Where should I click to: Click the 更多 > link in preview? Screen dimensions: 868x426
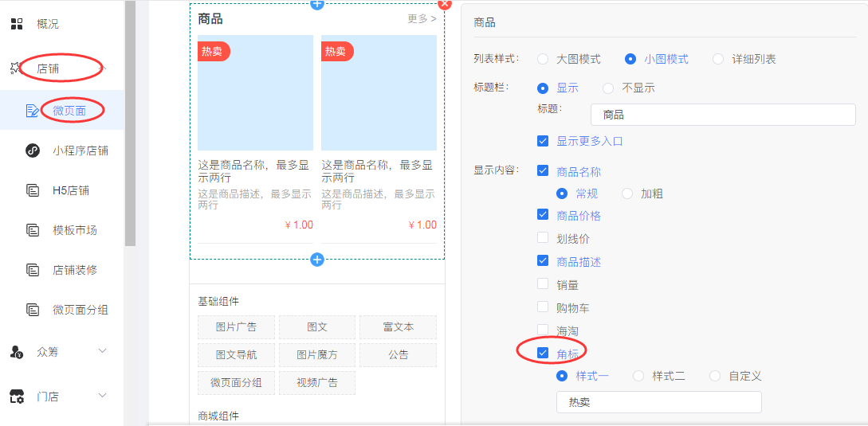coord(422,19)
